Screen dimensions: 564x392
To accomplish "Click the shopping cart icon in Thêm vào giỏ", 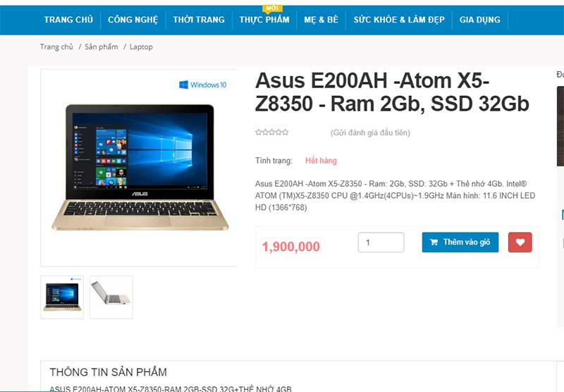I will 434,243.
